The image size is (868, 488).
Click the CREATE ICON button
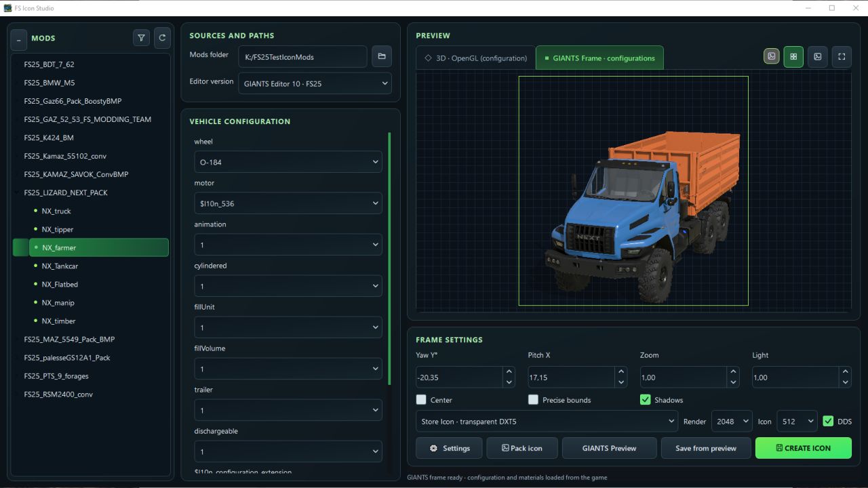(x=804, y=448)
